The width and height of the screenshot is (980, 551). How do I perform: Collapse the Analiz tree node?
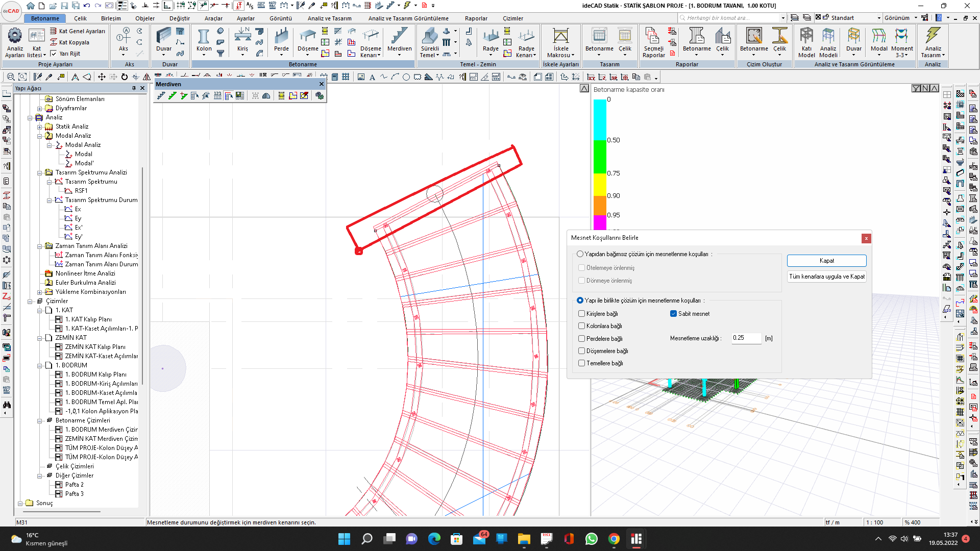[x=30, y=118]
